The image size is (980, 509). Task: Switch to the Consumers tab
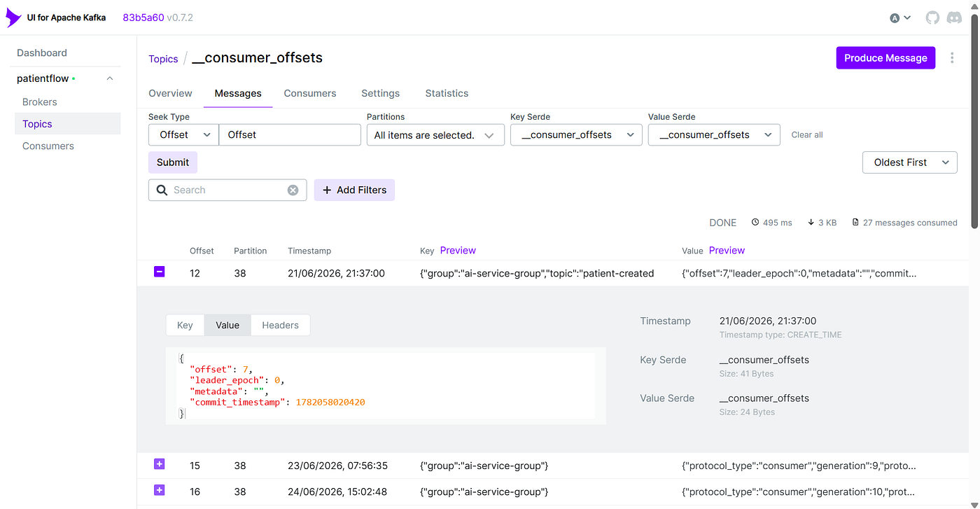coord(310,93)
